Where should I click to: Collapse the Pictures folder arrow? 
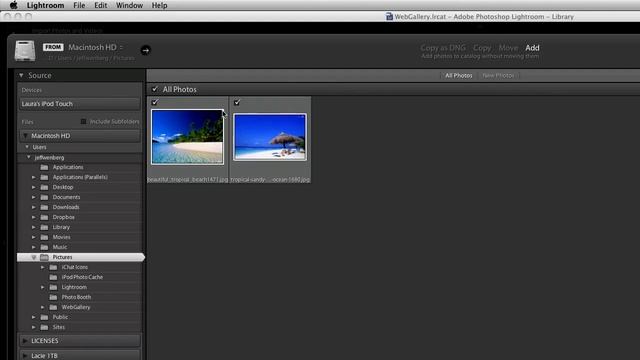[x=34, y=257]
